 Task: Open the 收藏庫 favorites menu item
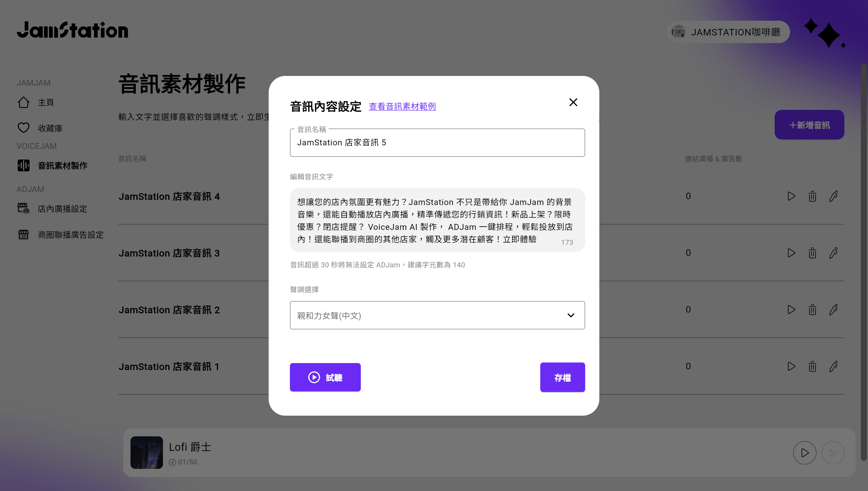click(x=50, y=128)
